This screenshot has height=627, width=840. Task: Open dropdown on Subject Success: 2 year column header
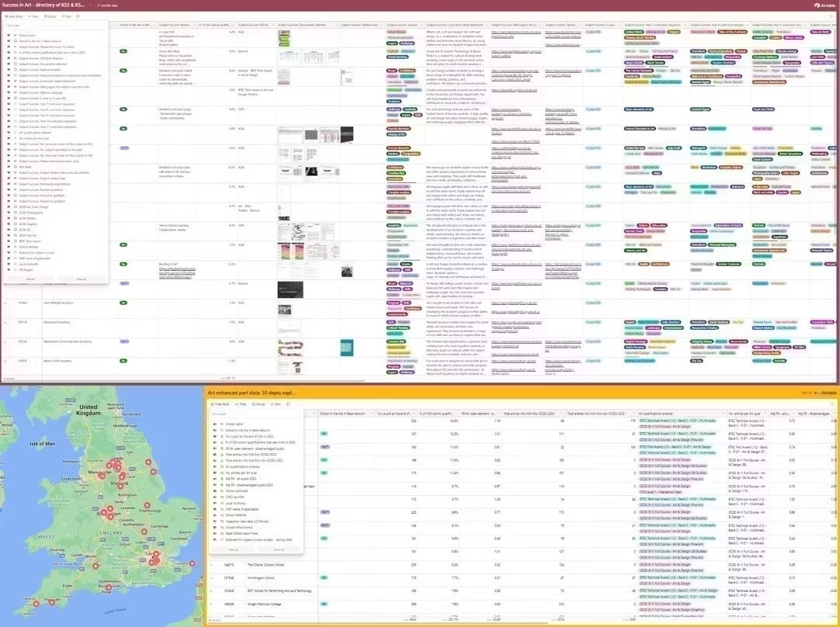tap(618, 25)
